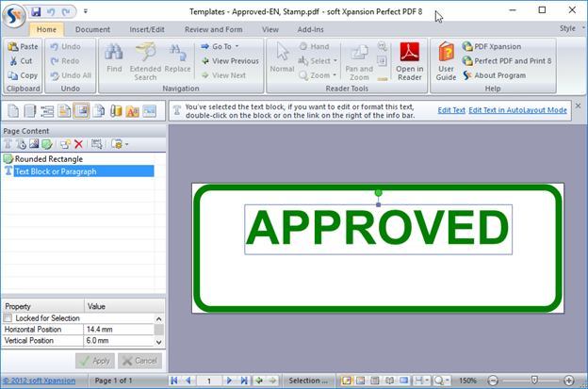This screenshot has width=588, height=389.
Task: Click the Edit Text link
Action: coord(451,110)
